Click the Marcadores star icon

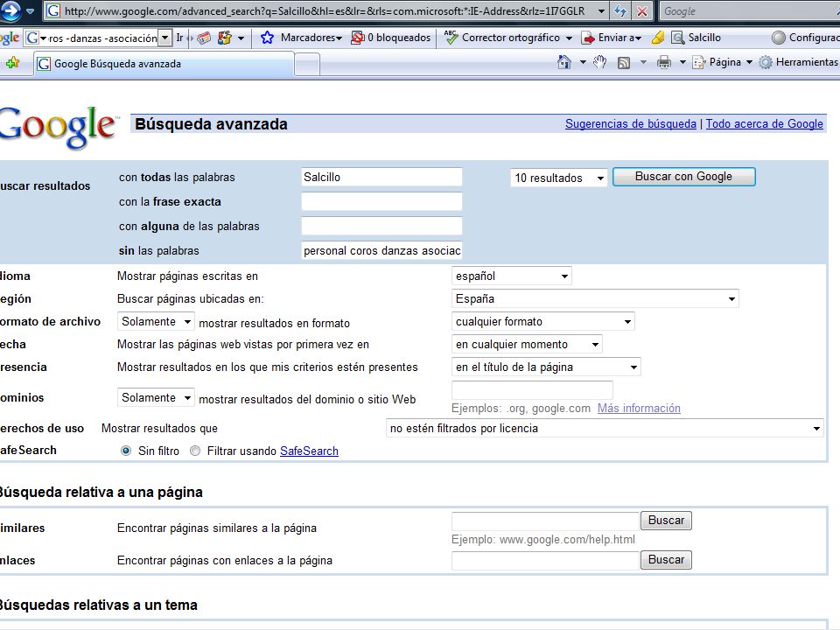click(267, 38)
